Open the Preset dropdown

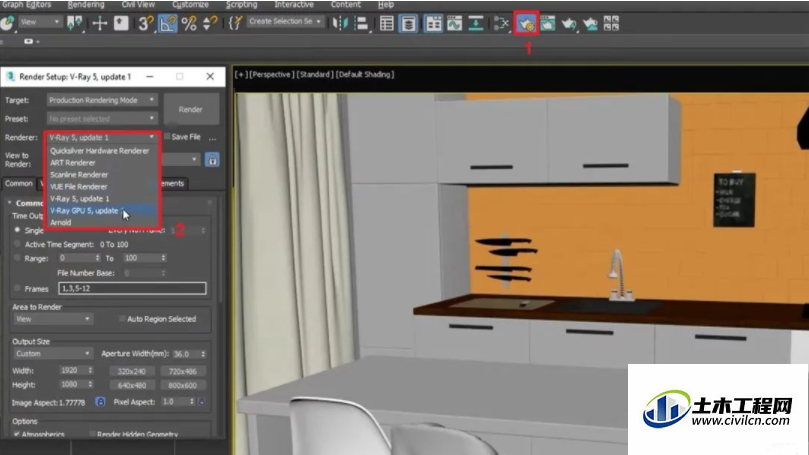click(102, 119)
